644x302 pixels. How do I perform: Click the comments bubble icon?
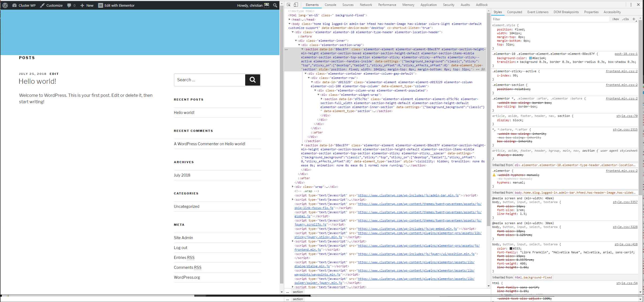pyautogui.click(x=69, y=5)
